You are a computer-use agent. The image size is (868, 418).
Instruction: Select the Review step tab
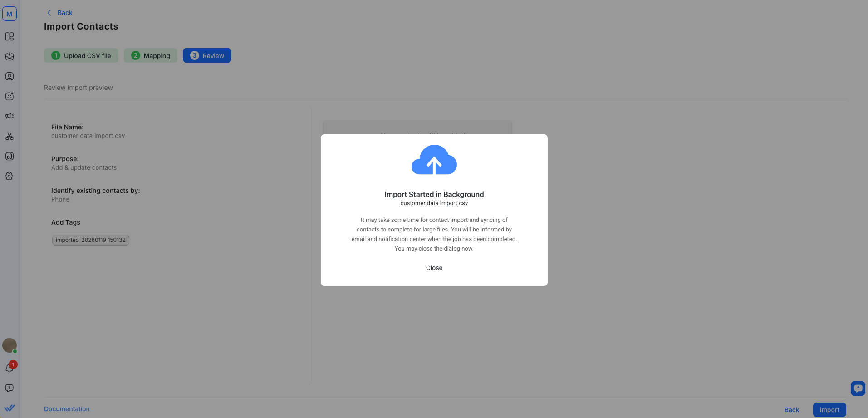click(x=207, y=55)
